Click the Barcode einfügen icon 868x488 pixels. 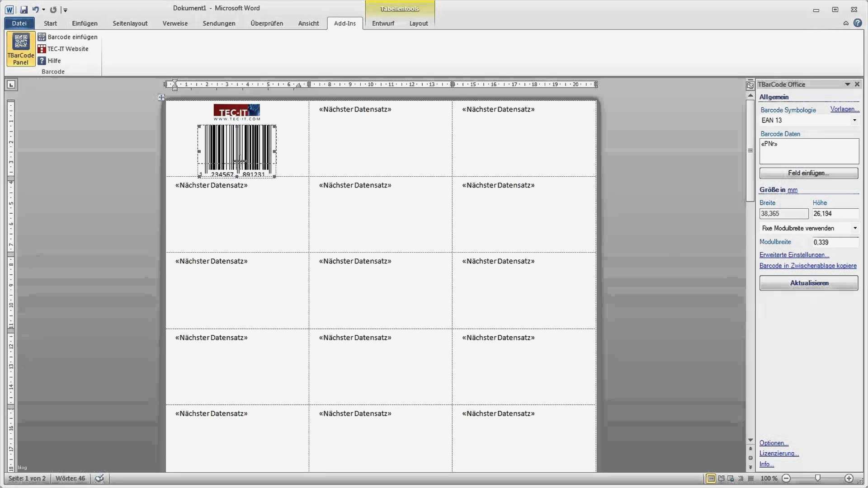[42, 37]
